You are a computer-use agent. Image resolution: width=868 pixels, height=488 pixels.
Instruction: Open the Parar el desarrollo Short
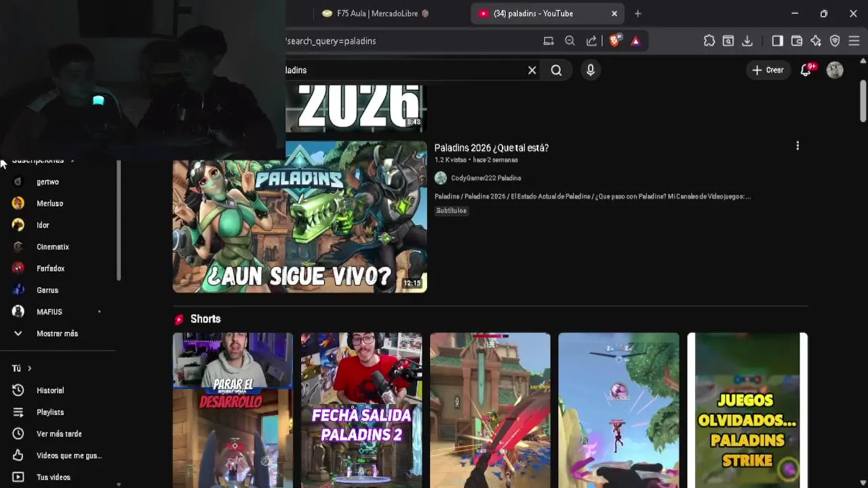[x=233, y=410]
